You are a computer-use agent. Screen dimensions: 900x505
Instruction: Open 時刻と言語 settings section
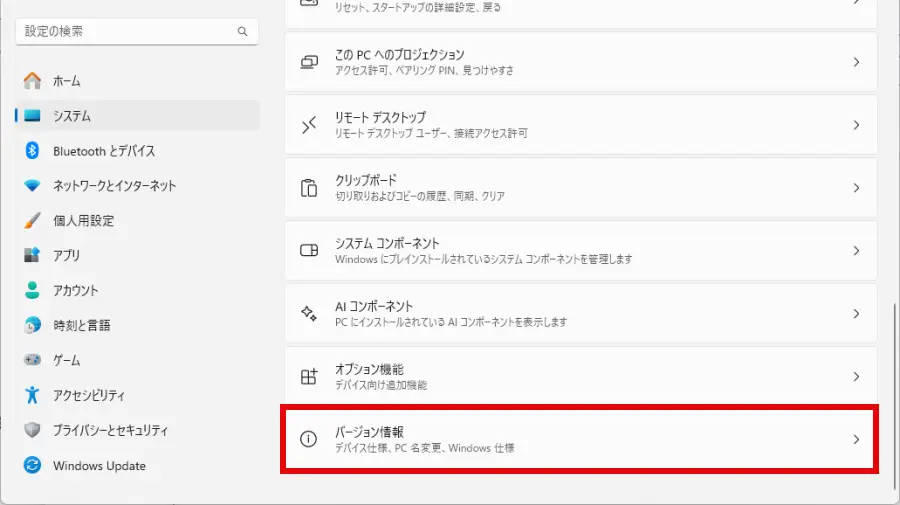pyautogui.click(x=138, y=325)
